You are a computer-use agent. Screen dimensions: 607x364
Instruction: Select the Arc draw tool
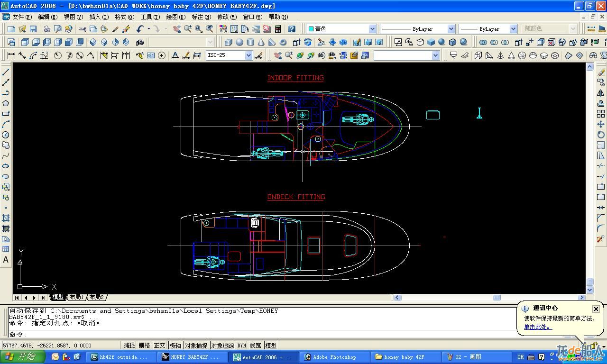click(x=6, y=124)
